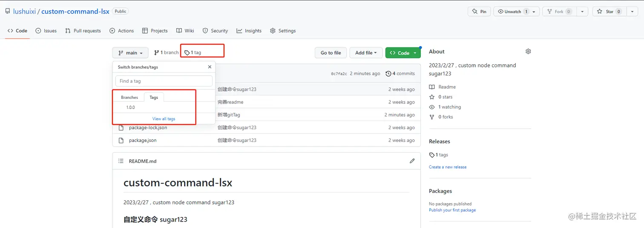The image size is (644, 228).
Task: Open 创建命令sugar123 commit for package.json
Action: point(237,140)
